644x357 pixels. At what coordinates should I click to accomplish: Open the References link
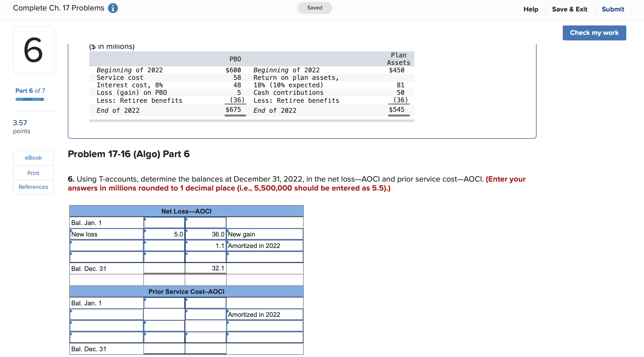tap(33, 187)
